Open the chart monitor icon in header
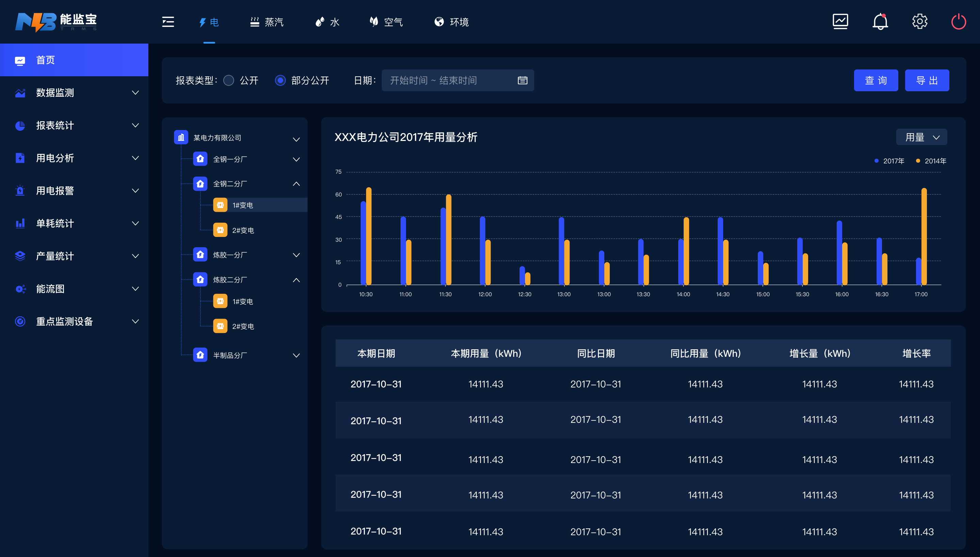The width and height of the screenshot is (980, 557). point(840,21)
